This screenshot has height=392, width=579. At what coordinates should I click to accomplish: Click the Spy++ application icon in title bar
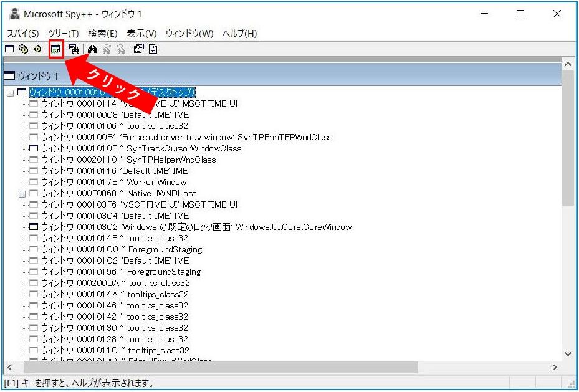tap(15, 14)
